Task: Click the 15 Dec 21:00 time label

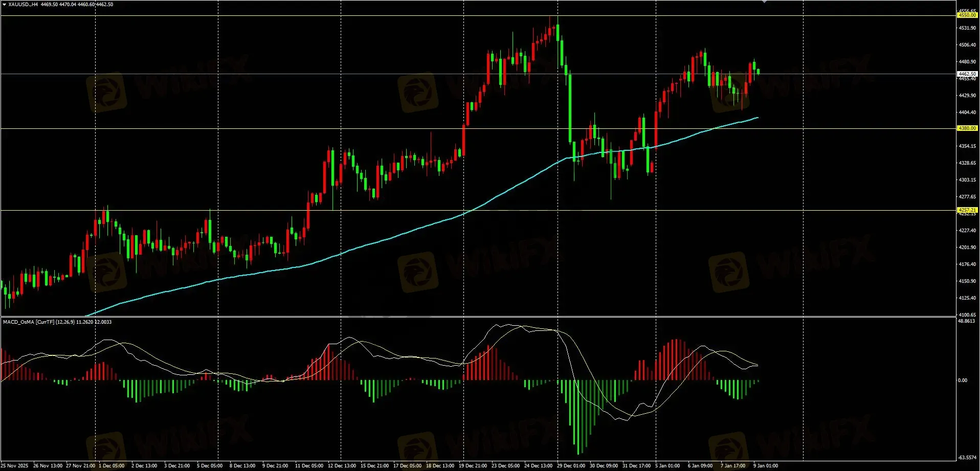Action: [375, 466]
